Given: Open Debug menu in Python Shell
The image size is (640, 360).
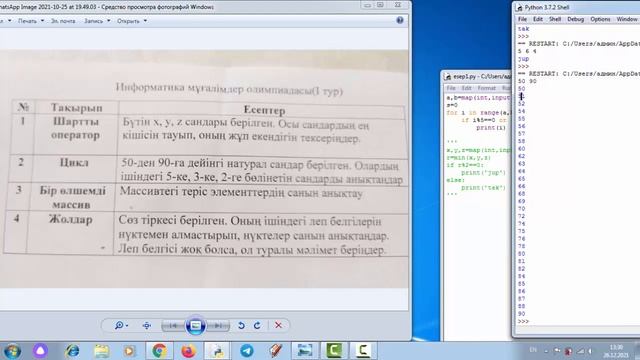Looking at the screenshot, I should pos(575,19).
